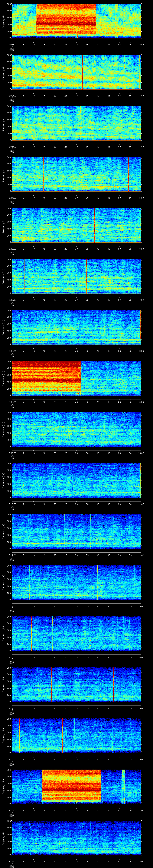Click the red transient near 19s in 2:13:00 panel
The image size is (153, 868).
(x=52, y=633)
